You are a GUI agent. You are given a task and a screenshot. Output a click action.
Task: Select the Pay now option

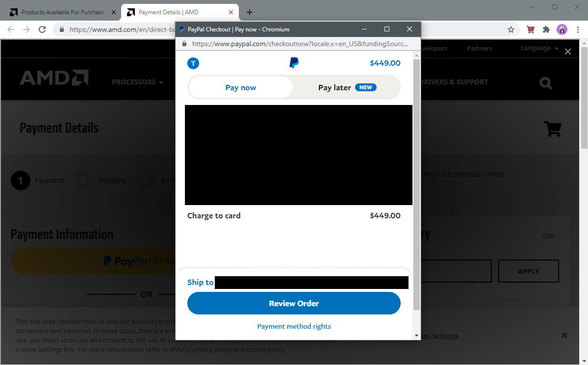(x=240, y=87)
